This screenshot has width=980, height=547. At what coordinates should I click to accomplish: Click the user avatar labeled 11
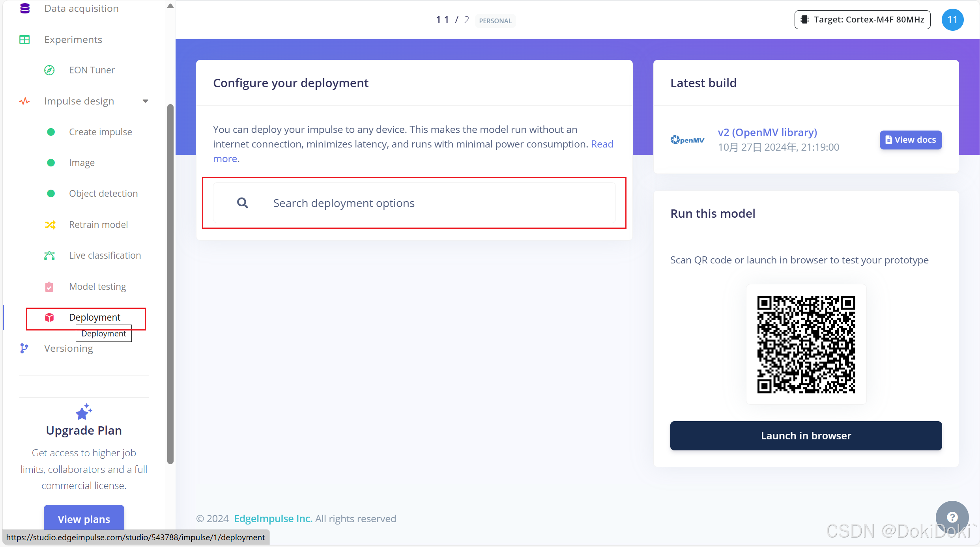(x=952, y=20)
